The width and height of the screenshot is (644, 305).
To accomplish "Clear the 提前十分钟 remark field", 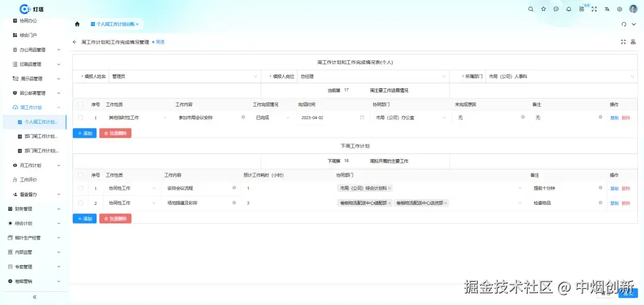I will pyautogui.click(x=600, y=188).
